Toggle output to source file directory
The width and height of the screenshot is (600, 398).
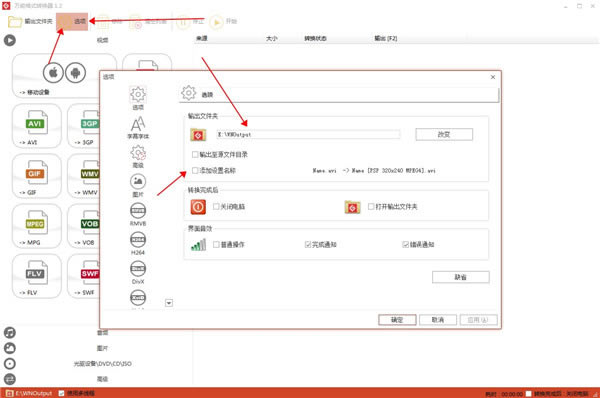tap(195, 155)
